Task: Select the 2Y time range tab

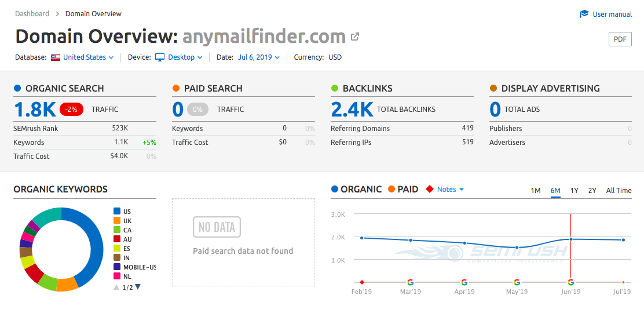Action: [x=592, y=191]
